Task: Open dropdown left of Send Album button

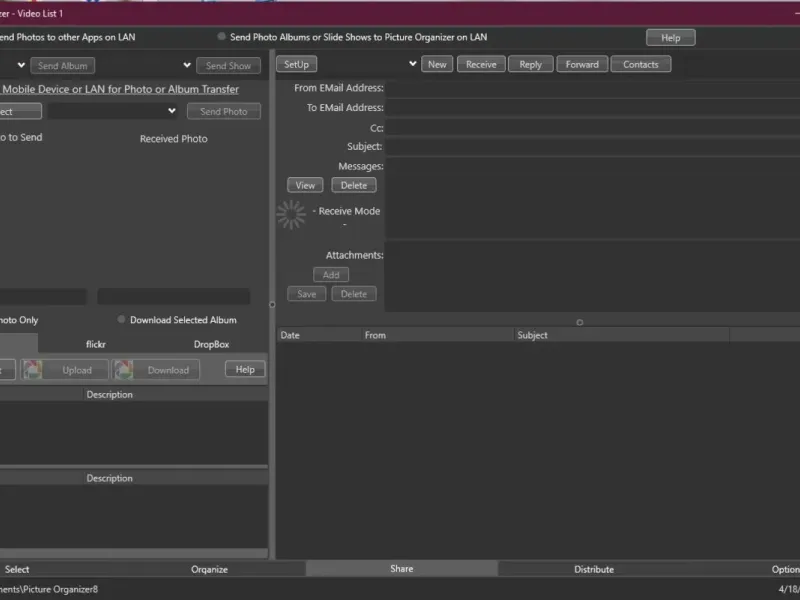Action: [x=21, y=65]
